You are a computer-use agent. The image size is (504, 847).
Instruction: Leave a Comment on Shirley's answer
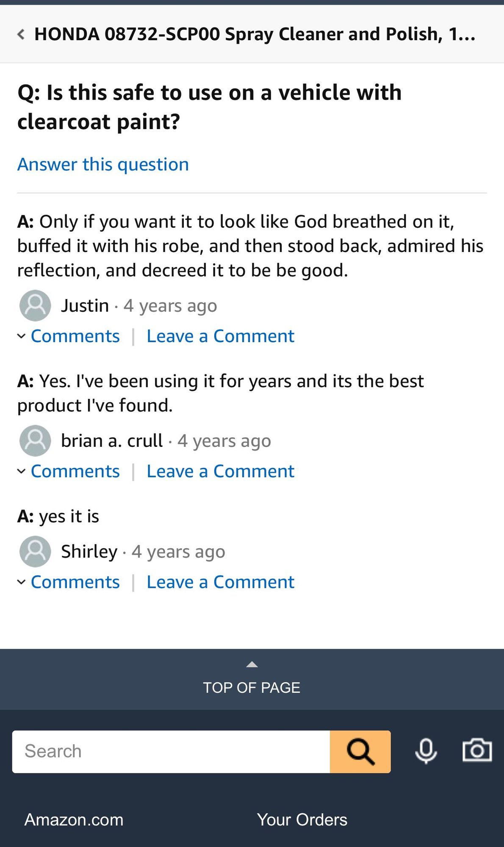coord(220,582)
